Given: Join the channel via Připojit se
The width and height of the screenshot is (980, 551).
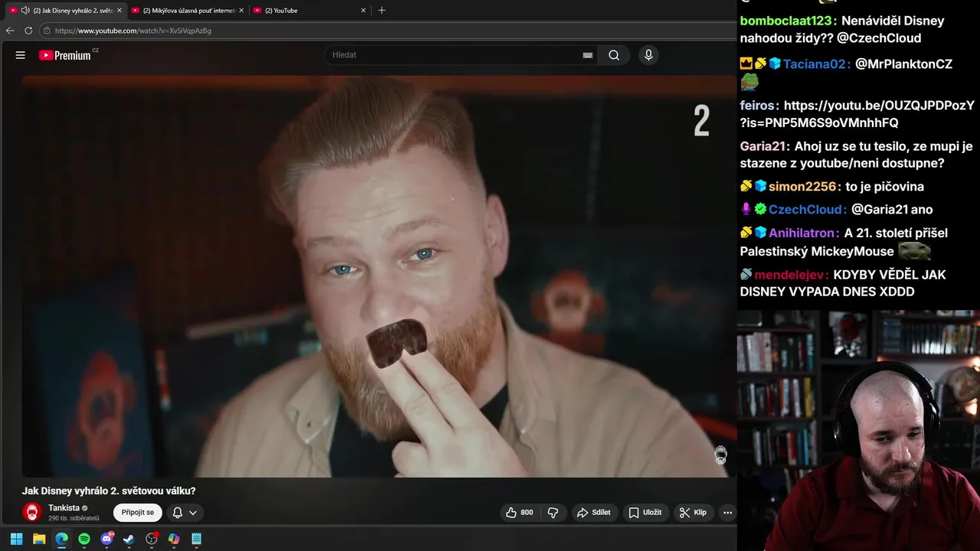Looking at the screenshot, I should [x=138, y=513].
